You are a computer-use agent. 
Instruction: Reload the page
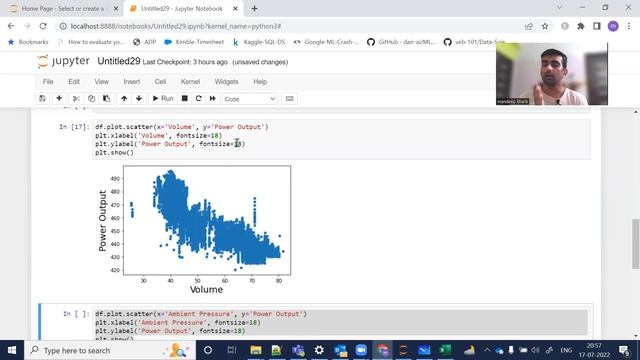pyautogui.click(x=43, y=26)
